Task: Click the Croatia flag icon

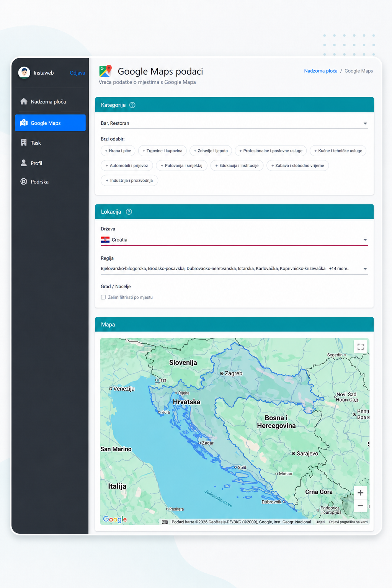Action: pos(105,240)
